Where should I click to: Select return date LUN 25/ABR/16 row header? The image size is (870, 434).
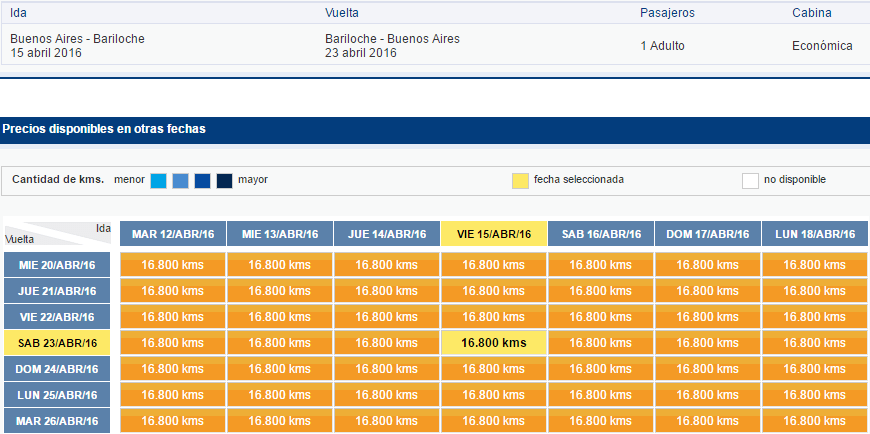57,395
